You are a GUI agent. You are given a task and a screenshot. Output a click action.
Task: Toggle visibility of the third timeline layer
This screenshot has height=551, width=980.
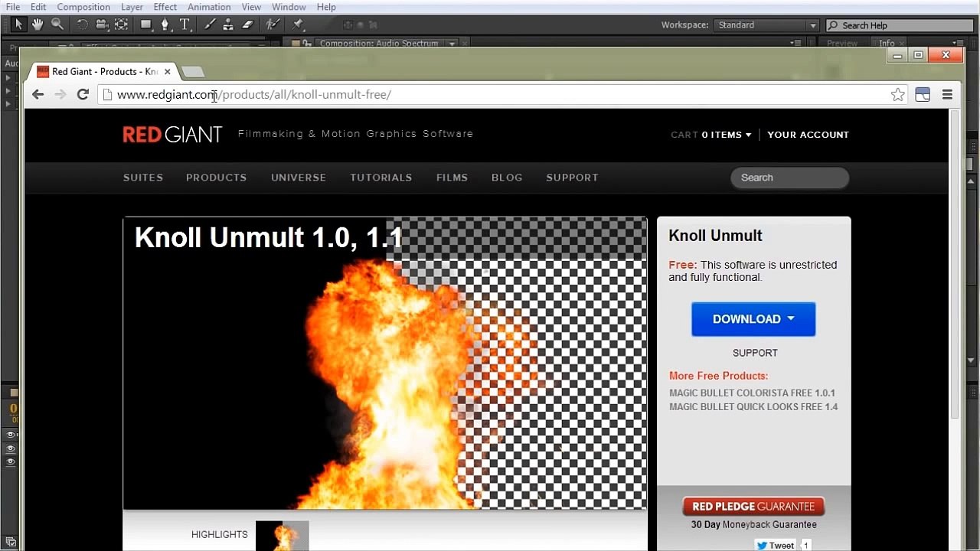click(x=11, y=462)
